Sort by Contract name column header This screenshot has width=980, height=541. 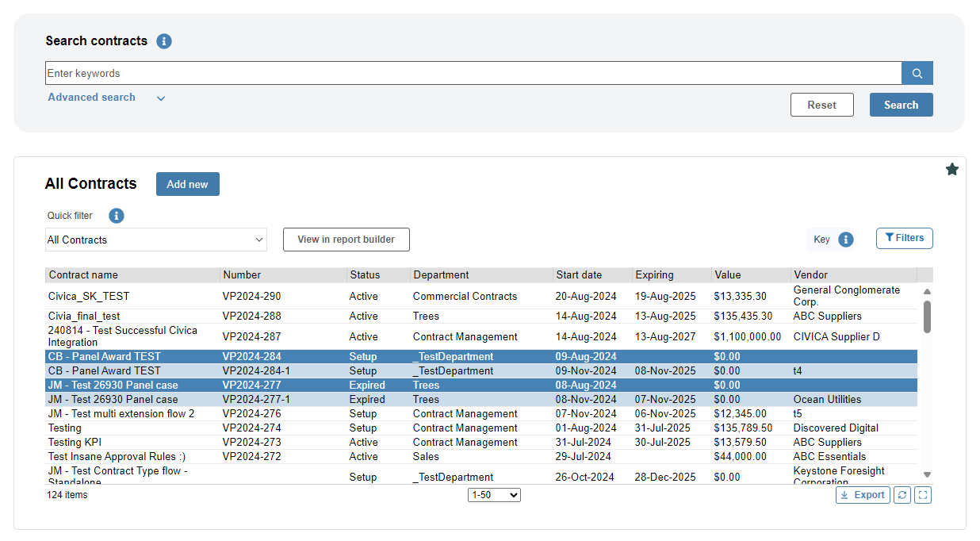132,275
